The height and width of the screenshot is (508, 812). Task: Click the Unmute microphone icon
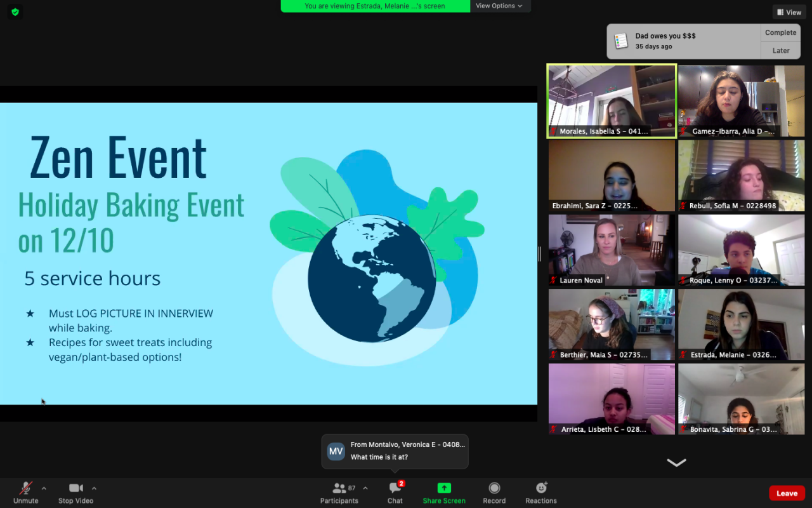(x=26, y=488)
